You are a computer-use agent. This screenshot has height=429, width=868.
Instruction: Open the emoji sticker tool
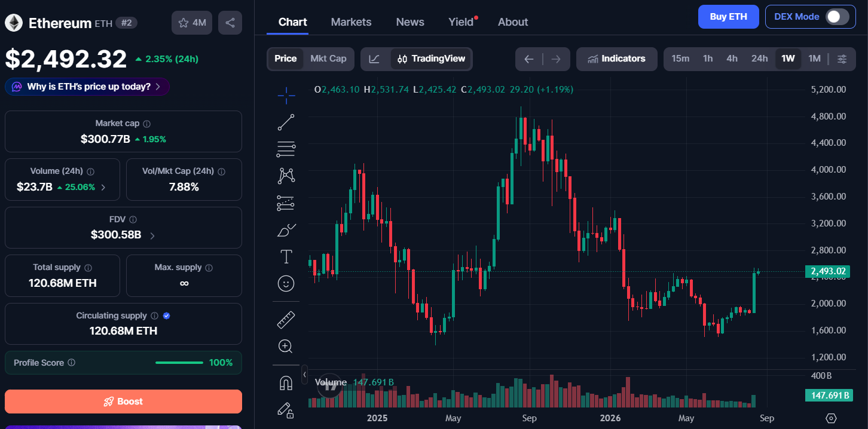pos(286,283)
